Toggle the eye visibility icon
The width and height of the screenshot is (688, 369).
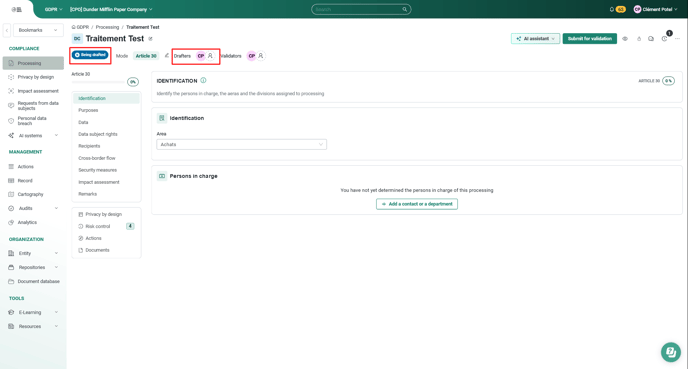point(625,39)
